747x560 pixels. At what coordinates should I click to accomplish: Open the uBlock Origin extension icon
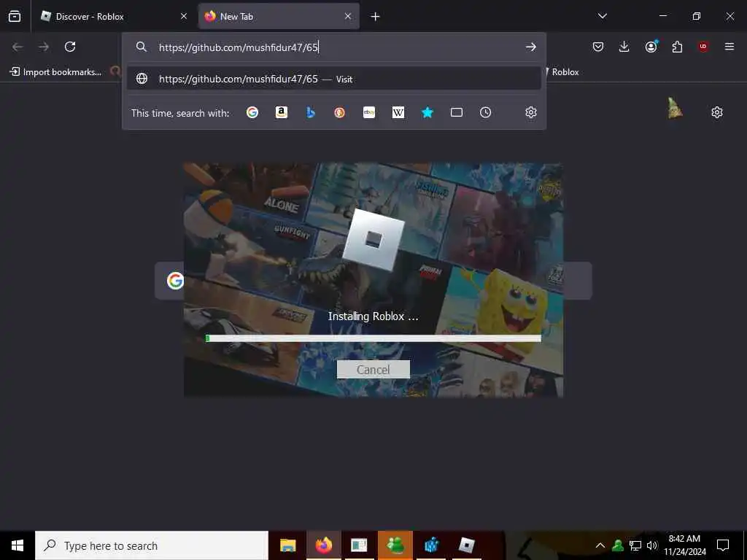tap(703, 47)
